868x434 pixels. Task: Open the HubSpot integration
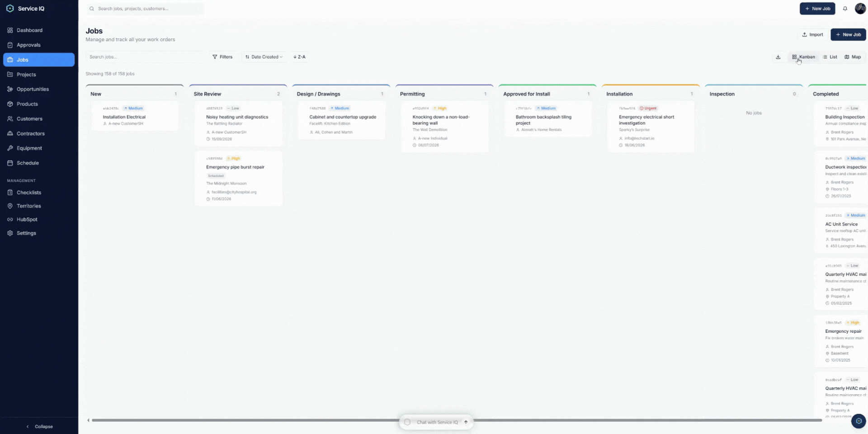click(39, 220)
